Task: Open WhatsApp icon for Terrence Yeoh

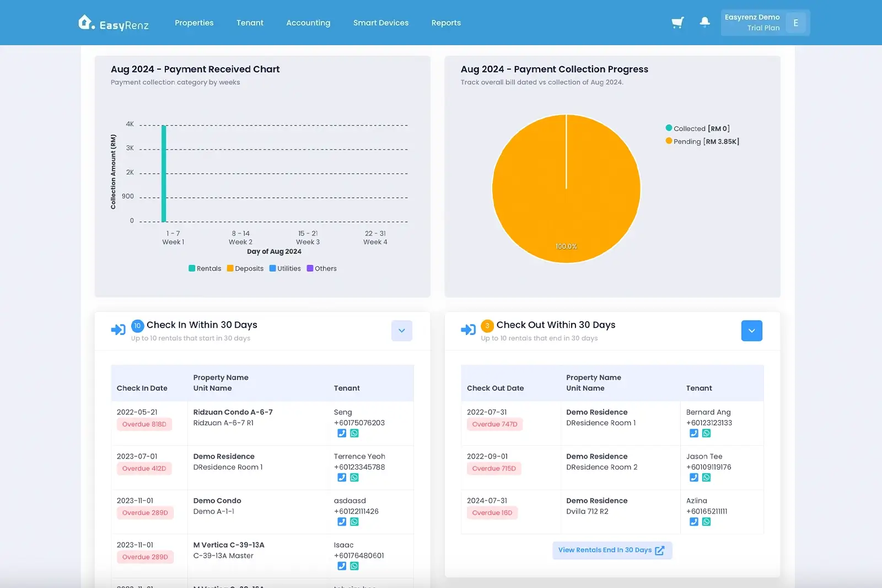Action: click(354, 478)
